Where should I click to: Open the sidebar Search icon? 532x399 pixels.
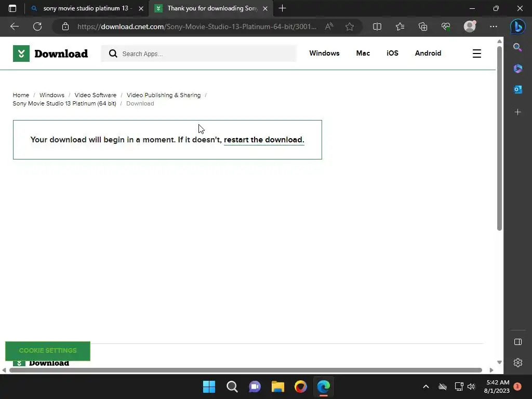(517, 47)
